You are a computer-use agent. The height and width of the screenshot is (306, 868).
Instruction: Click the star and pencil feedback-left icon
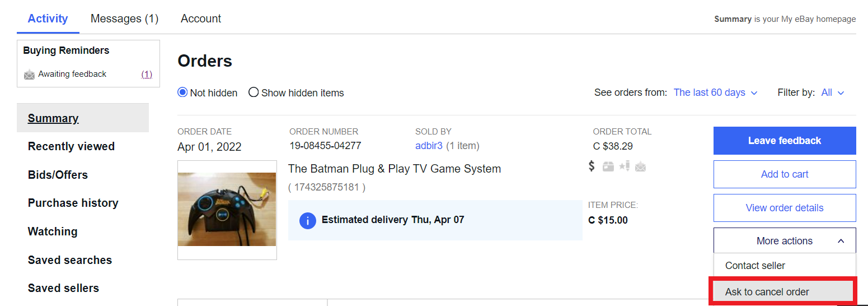pos(624,166)
